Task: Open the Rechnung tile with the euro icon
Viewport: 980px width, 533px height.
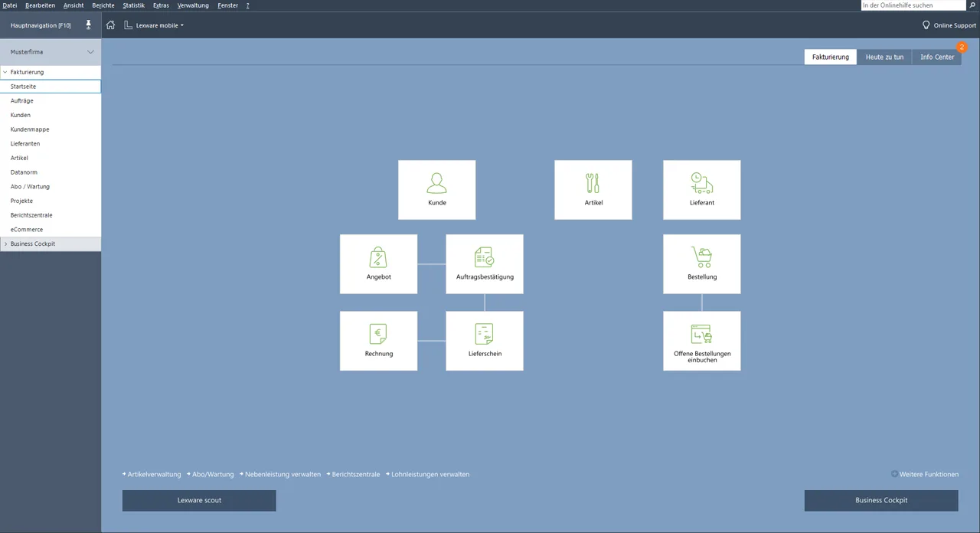Action: click(x=379, y=341)
